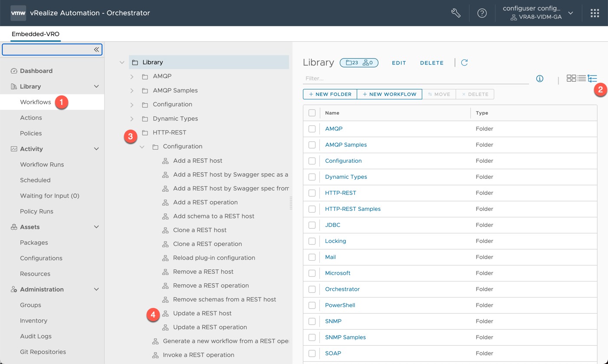Click workflow icon beside Clone a REST host
This screenshot has height=364, width=608.
tap(165, 230)
